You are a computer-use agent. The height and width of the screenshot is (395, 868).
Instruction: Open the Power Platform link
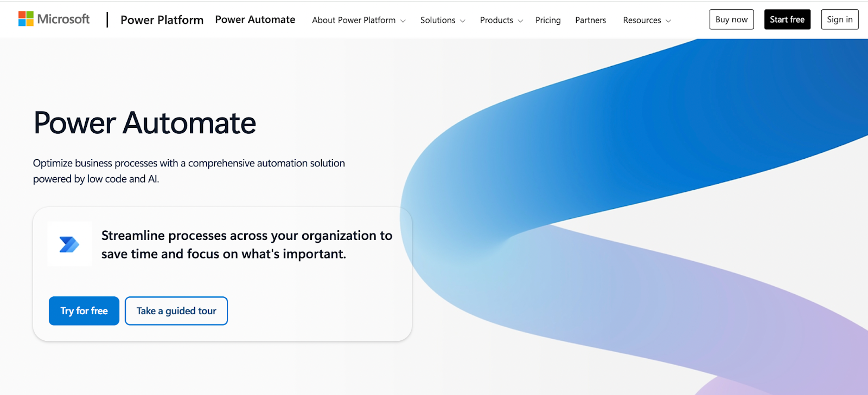(162, 20)
